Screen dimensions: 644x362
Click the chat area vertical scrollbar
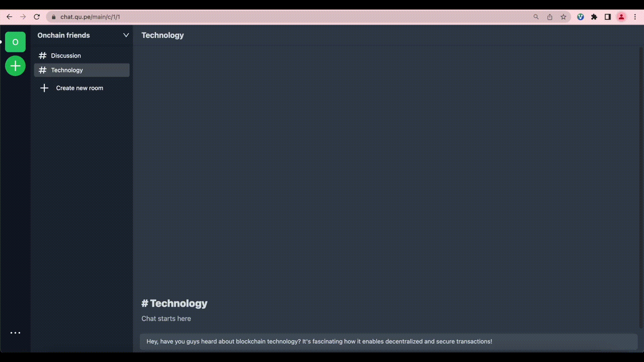coord(641,188)
